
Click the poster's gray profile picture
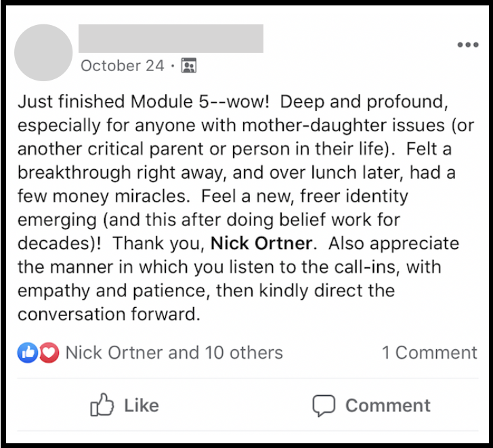[x=43, y=53]
